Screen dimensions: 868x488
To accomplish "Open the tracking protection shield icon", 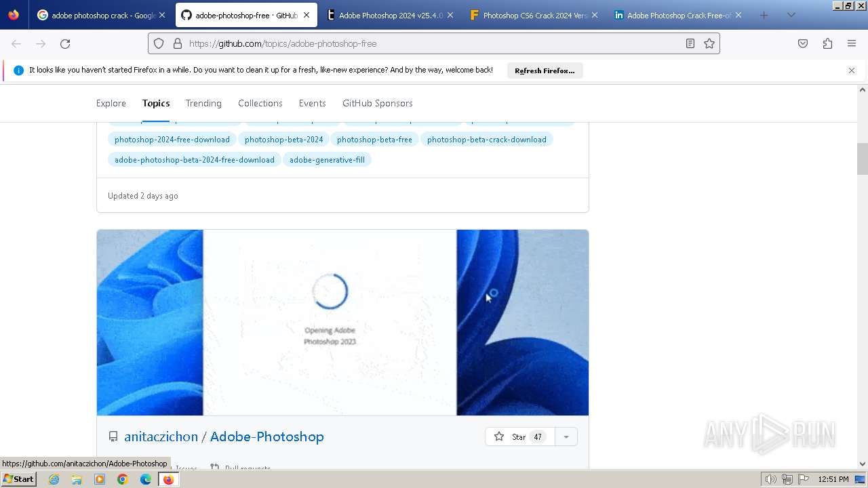I will [159, 43].
